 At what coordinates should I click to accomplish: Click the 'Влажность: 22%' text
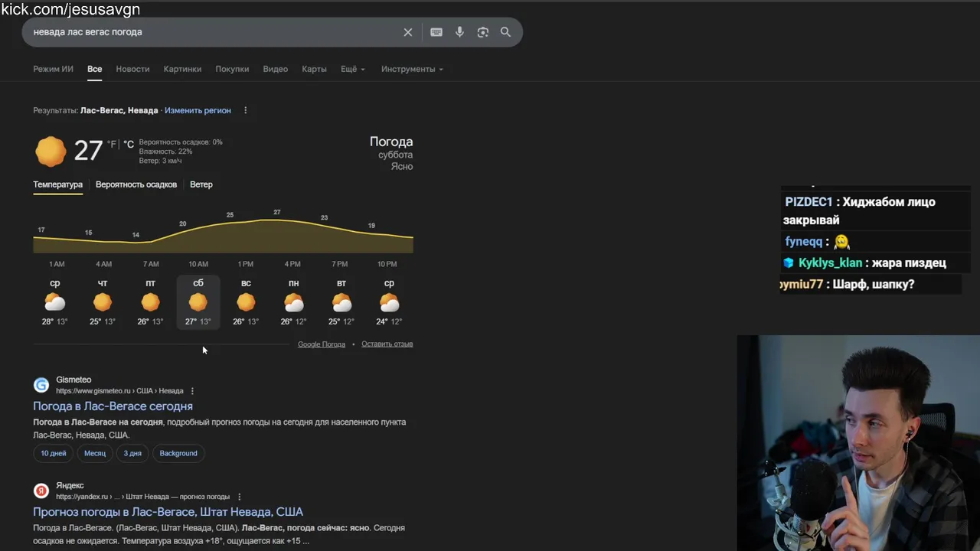tap(165, 152)
